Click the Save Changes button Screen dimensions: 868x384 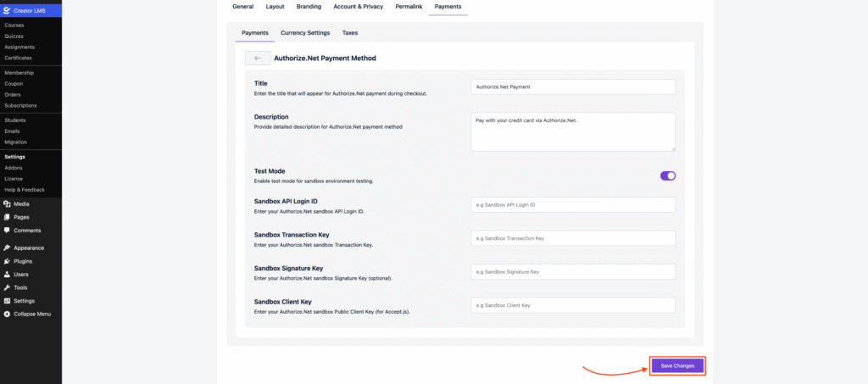tap(677, 365)
